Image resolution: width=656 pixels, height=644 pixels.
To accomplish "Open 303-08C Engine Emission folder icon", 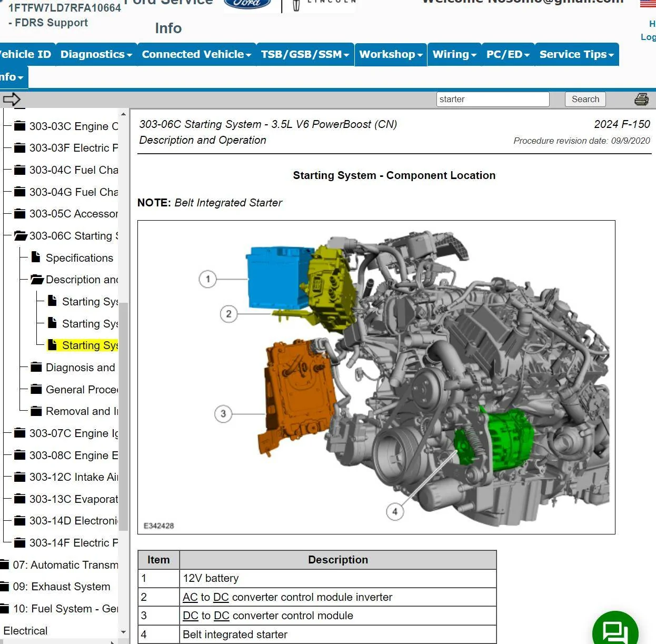I will 19,455.
